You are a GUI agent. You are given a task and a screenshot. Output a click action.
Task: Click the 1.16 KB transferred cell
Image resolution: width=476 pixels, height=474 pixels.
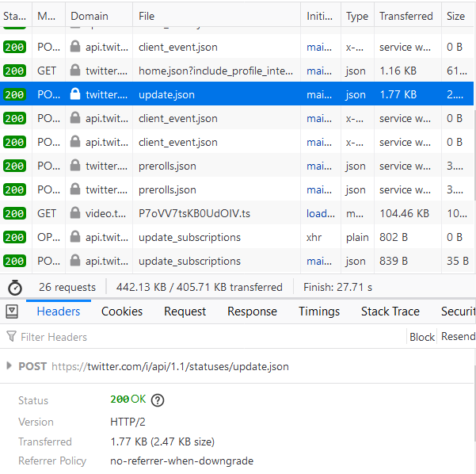coord(398,71)
